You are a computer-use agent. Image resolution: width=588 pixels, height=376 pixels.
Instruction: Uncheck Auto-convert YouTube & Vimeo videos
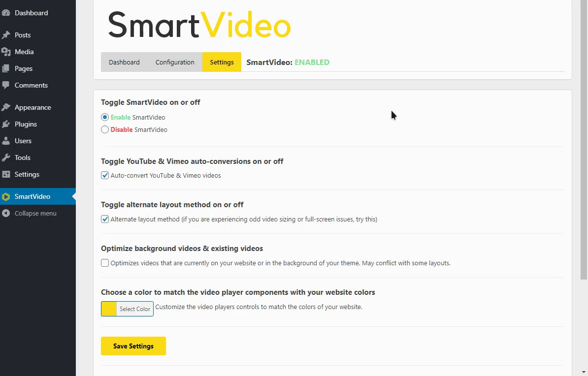[x=105, y=175]
